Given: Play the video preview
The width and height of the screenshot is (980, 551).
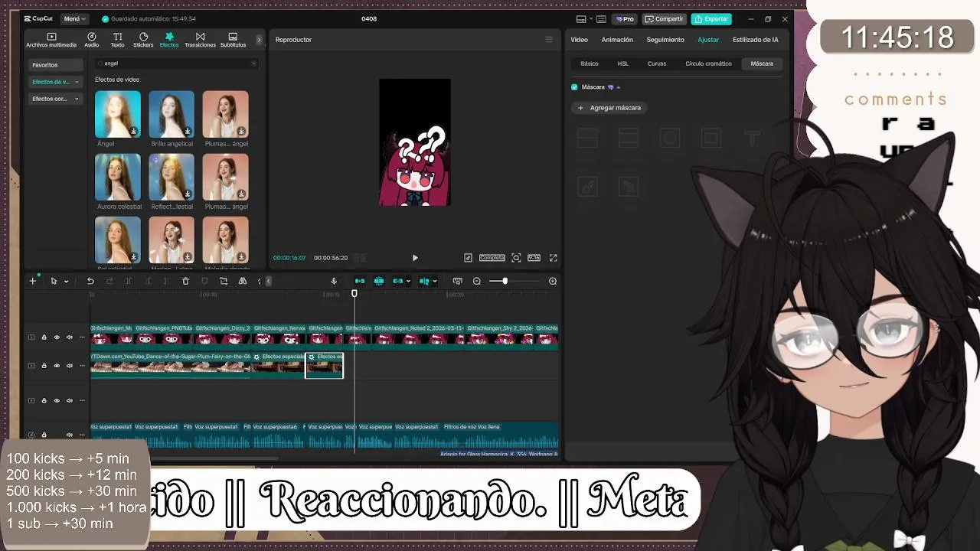Looking at the screenshot, I should click(415, 258).
